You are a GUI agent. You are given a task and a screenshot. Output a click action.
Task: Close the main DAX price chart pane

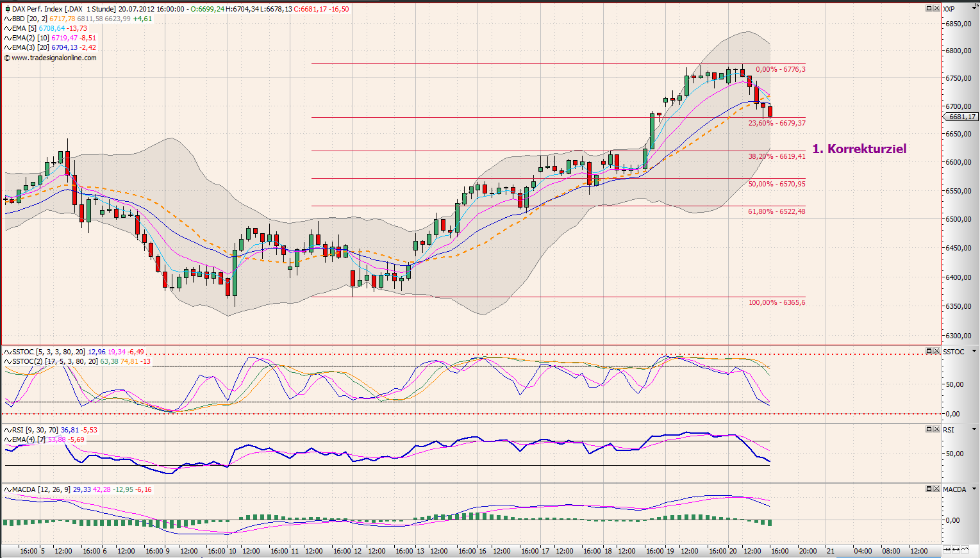pyautogui.click(x=936, y=8)
